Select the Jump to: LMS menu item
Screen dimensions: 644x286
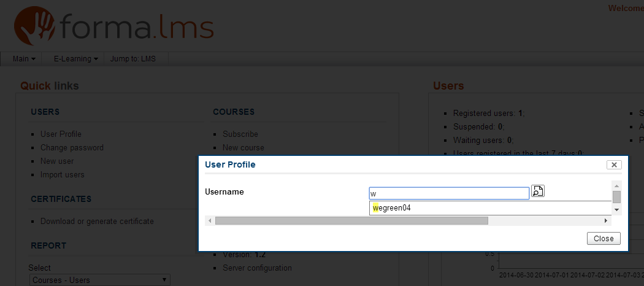coord(133,59)
